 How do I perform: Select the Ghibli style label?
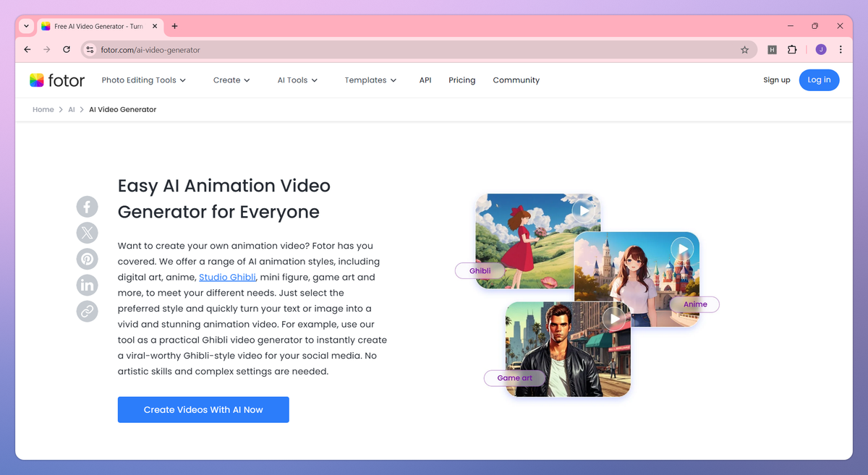coord(480,271)
